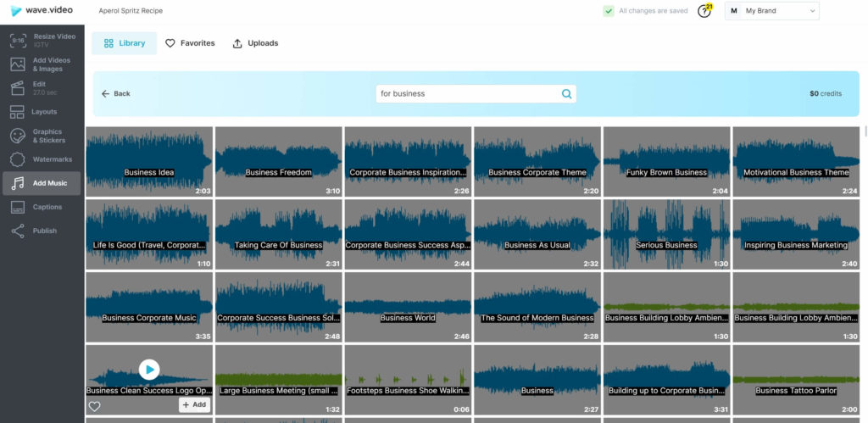The image size is (868, 423).
Task: Add Business Clean Success track
Action: (194, 404)
